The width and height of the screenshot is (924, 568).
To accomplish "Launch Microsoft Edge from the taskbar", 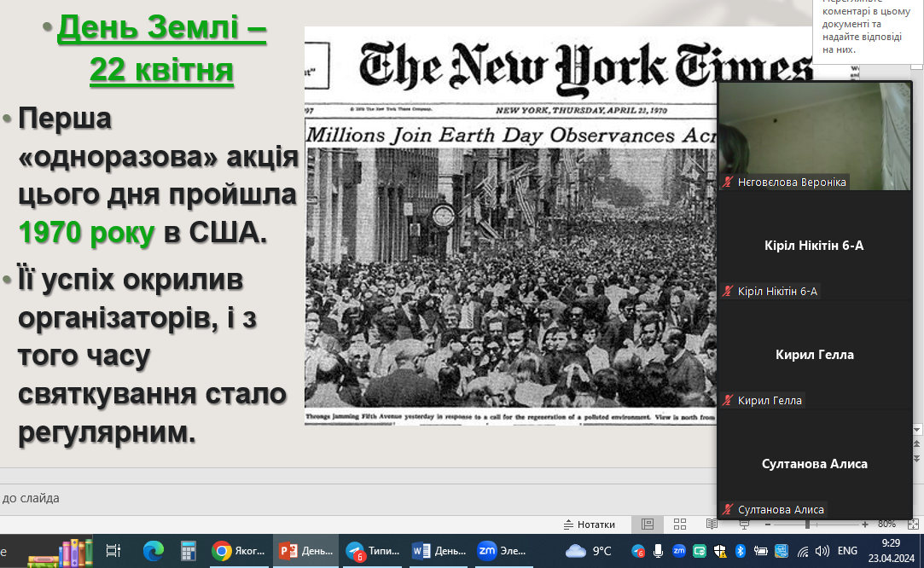I will tap(154, 551).
